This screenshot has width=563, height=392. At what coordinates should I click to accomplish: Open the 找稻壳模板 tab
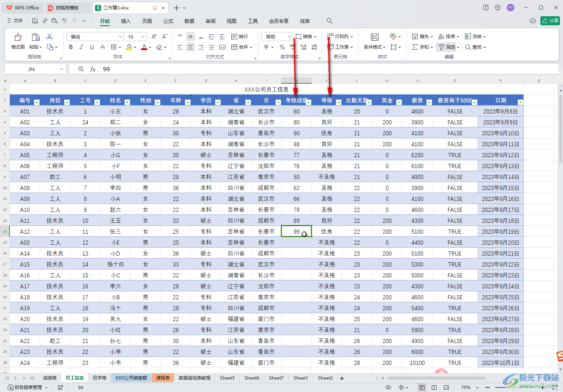[x=68, y=8]
